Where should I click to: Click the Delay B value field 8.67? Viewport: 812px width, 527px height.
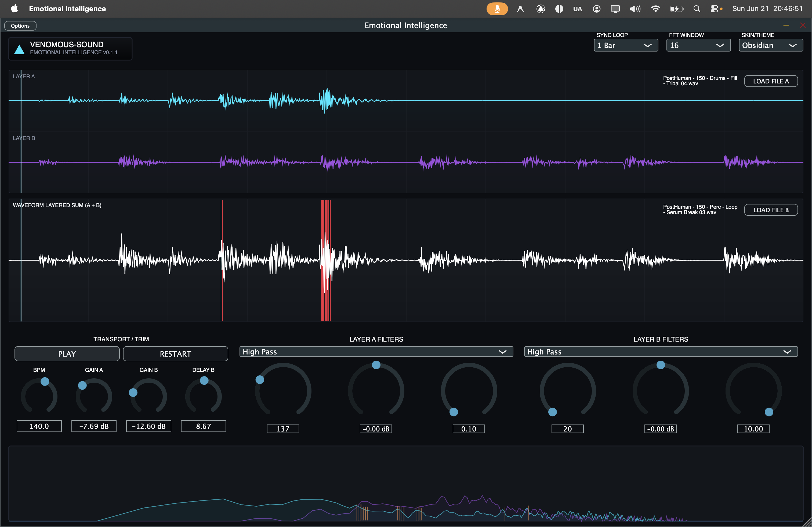(203, 426)
